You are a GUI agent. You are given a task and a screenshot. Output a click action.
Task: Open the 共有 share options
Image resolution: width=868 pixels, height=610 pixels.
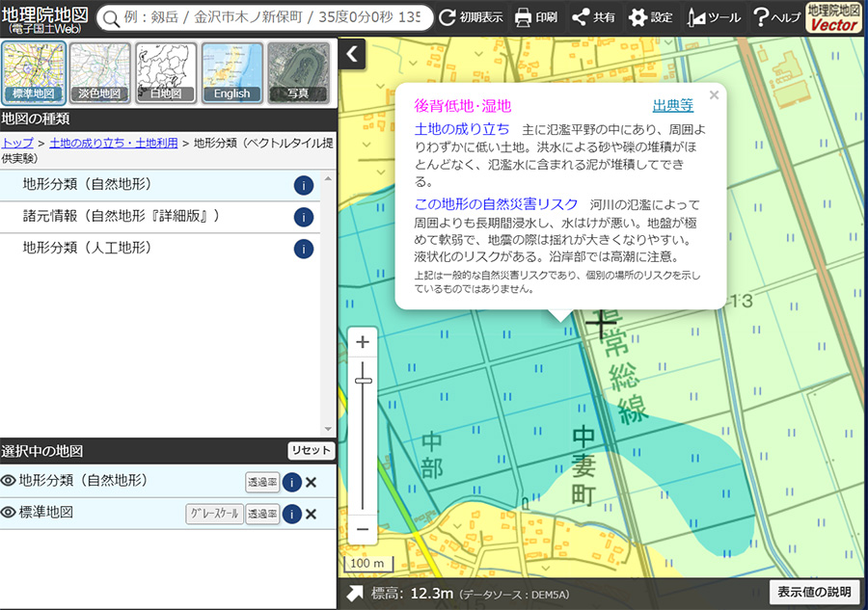(593, 17)
